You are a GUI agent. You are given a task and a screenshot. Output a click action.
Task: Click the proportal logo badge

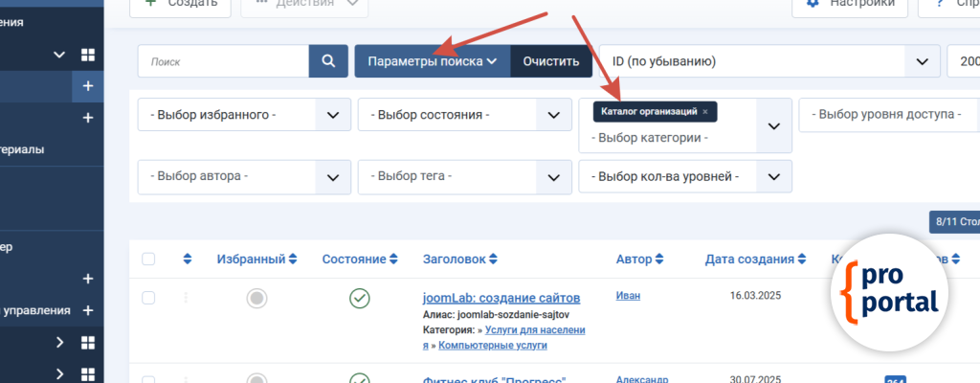coord(889,294)
